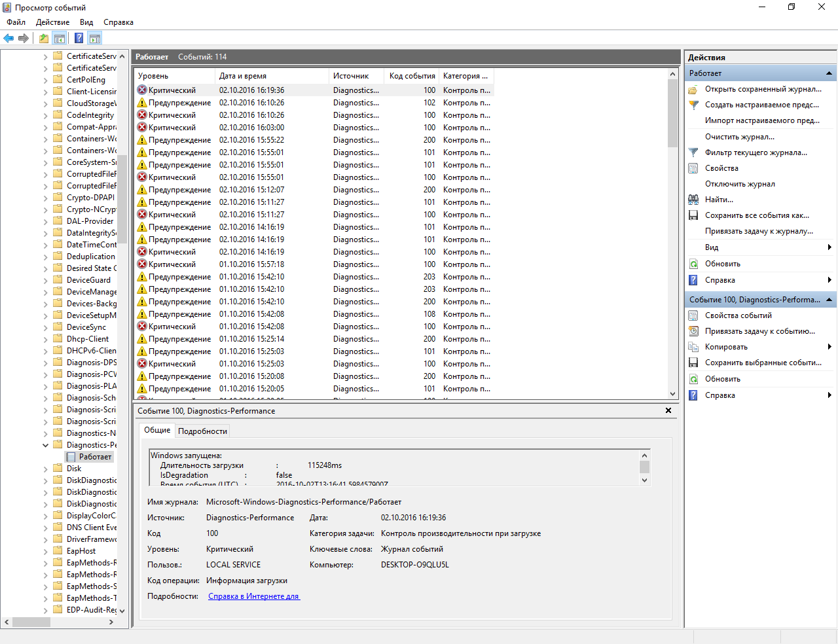This screenshot has width=838, height=644.
Task: Click the log 'Свойства' properties icon
Action: tap(693, 168)
